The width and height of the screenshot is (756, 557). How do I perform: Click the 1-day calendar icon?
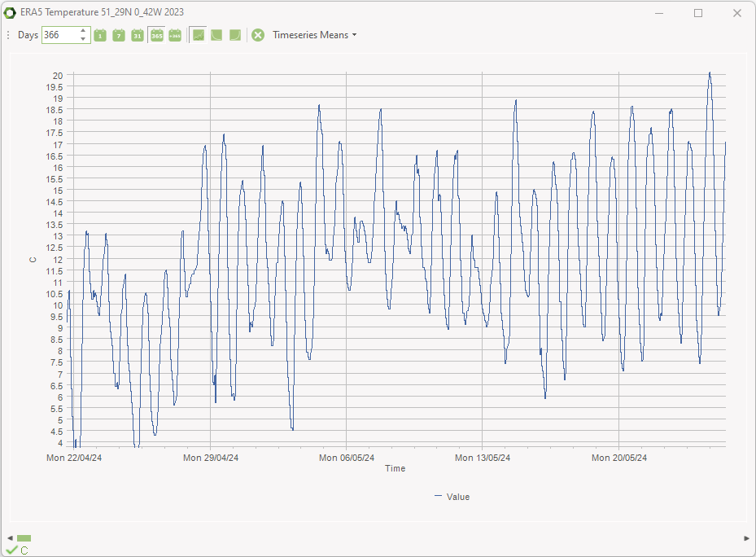(100, 35)
